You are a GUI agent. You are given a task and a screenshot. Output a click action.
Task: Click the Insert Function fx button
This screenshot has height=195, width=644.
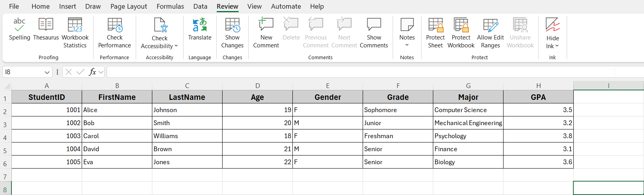click(x=93, y=72)
